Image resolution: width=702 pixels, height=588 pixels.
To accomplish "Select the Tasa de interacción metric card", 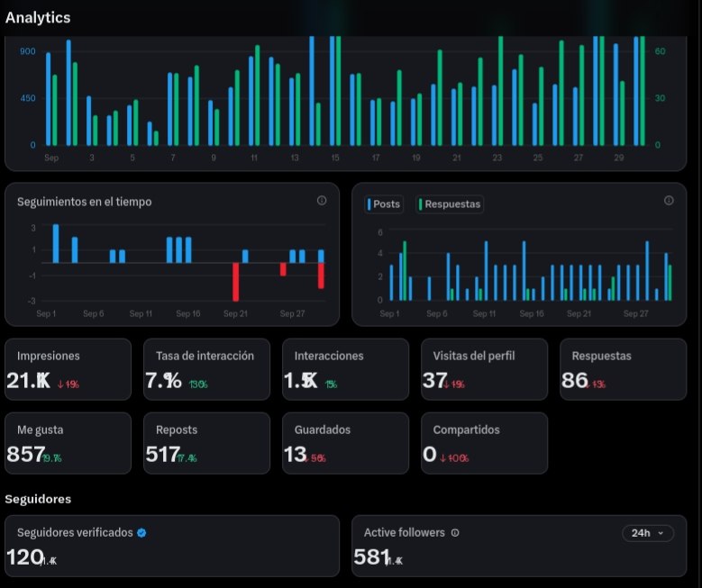I will point(207,369).
